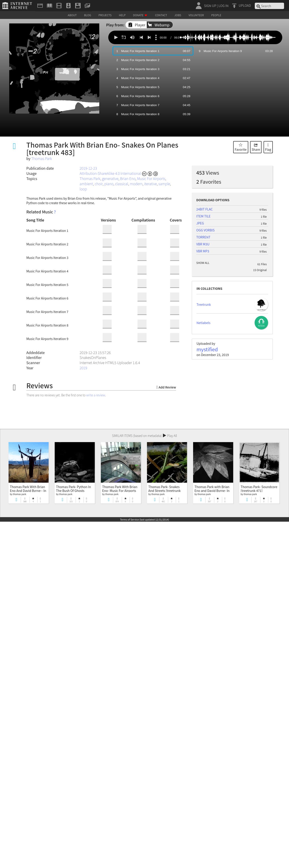Open the Netlabels collection link
Viewport: 289px width, 868px height.
203,323
